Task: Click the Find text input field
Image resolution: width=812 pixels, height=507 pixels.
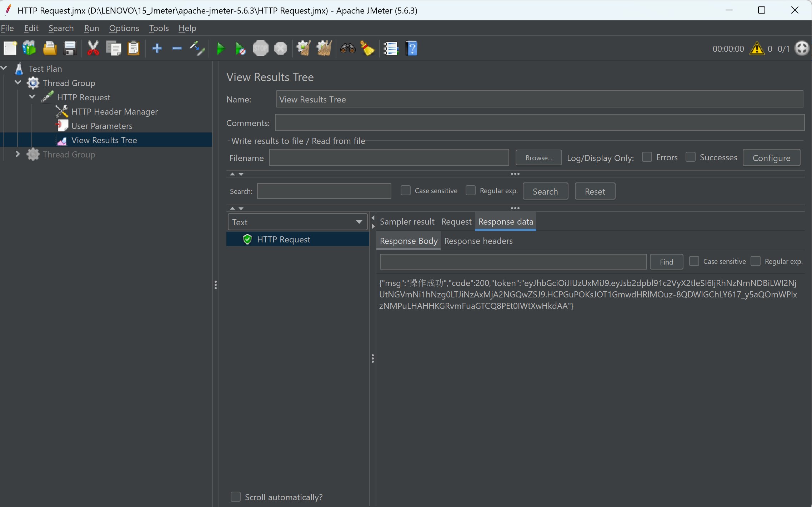Action: (x=513, y=262)
